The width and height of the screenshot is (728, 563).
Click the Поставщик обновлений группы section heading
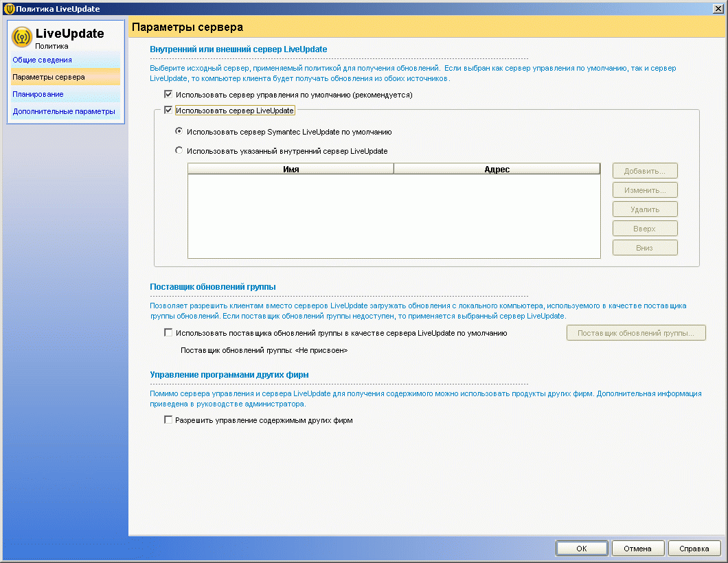tap(213, 287)
